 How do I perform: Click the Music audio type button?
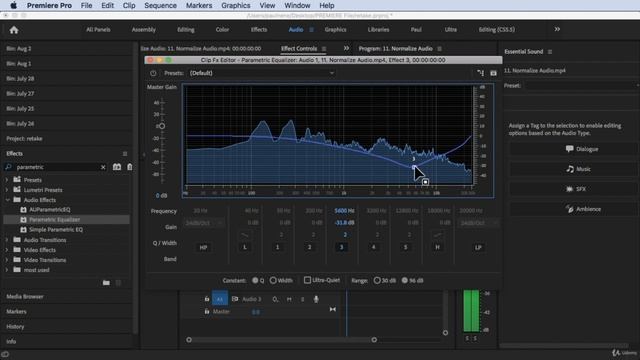point(578,169)
